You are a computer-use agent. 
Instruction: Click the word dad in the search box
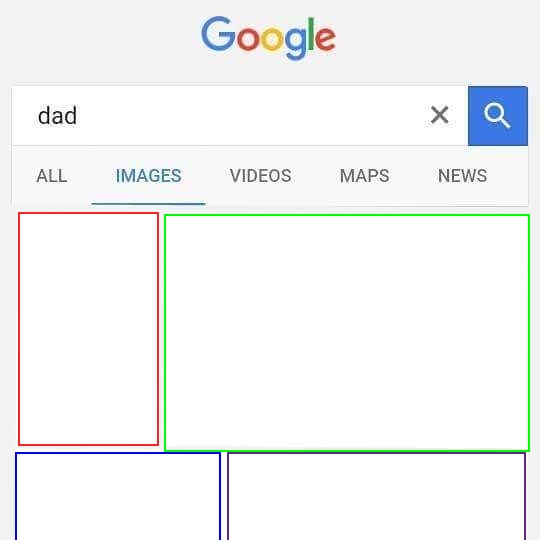[x=58, y=115]
